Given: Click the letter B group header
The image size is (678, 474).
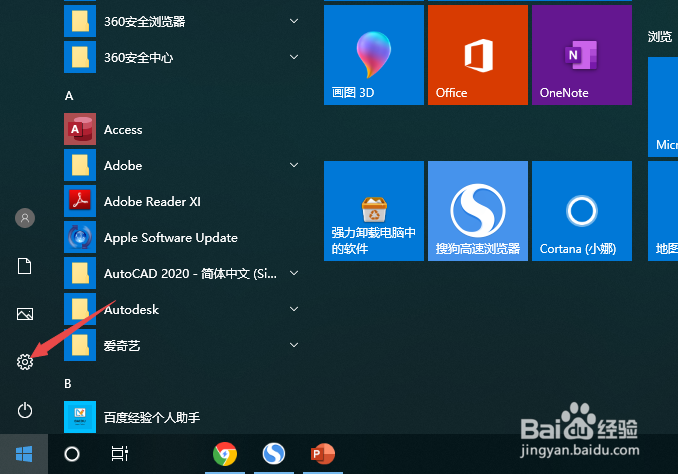Looking at the screenshot, I should tap(68, 384).
